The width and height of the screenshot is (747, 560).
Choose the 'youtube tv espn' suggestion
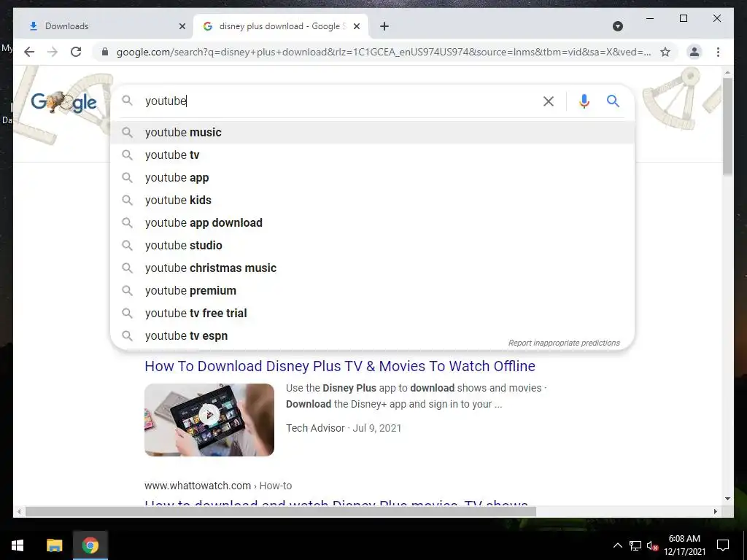pyautogui.click(x=373, y=335)
